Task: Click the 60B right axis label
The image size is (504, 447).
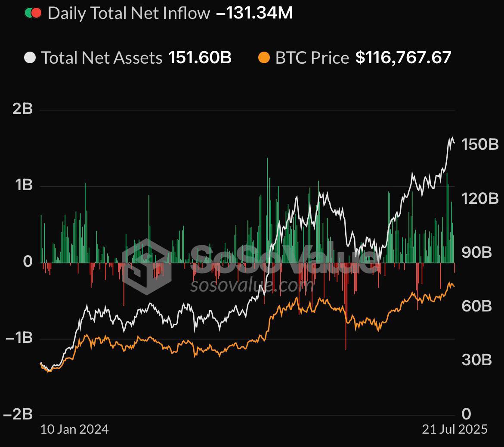Action: 477,306
